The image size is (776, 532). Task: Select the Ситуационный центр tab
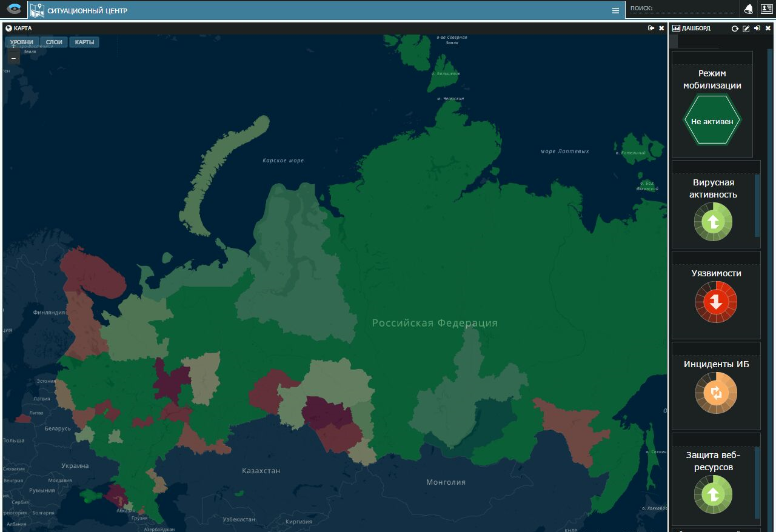87,10
